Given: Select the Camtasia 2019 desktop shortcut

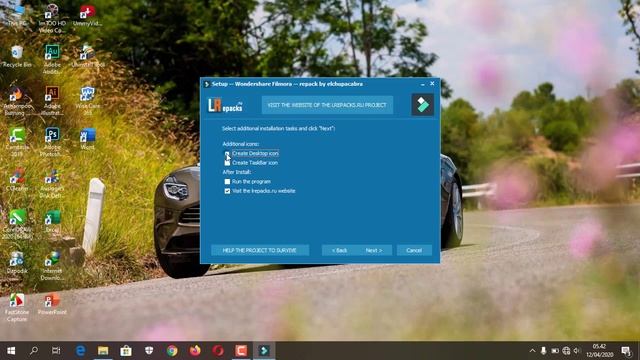Looking at the screenshot, I should (17, 142).
